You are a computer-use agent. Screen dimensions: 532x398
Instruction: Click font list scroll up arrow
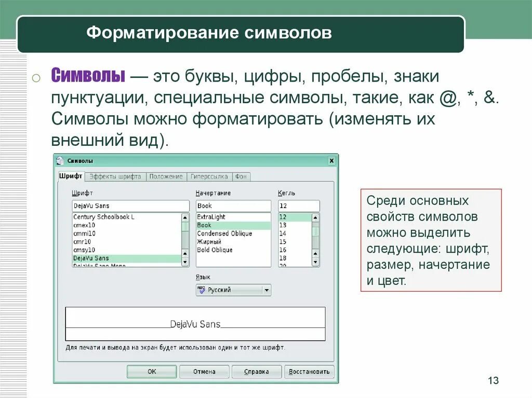185,217
